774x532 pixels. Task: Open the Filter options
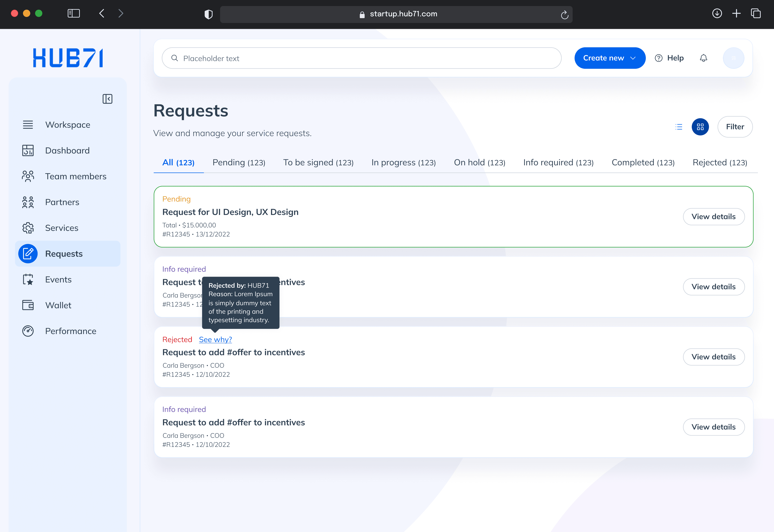(x=735, y=127)
